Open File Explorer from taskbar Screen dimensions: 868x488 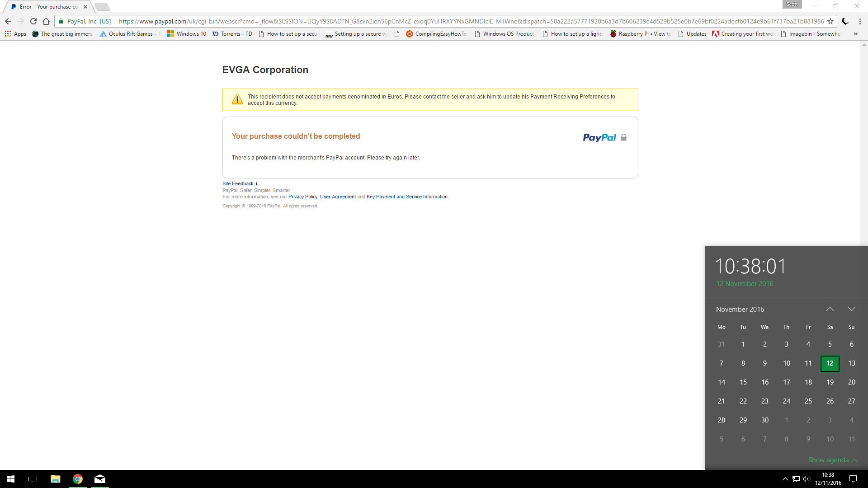[x=55, y=479]
